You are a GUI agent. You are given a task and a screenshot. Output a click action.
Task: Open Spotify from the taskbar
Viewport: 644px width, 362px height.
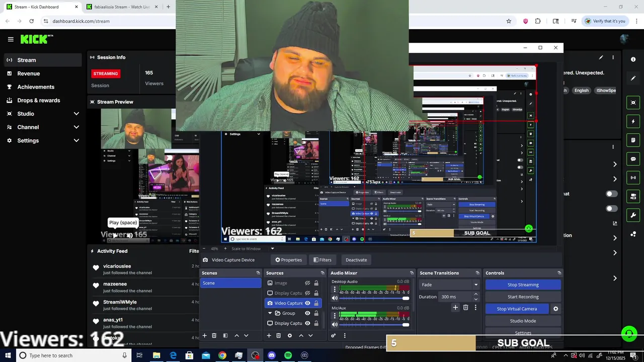288,355
